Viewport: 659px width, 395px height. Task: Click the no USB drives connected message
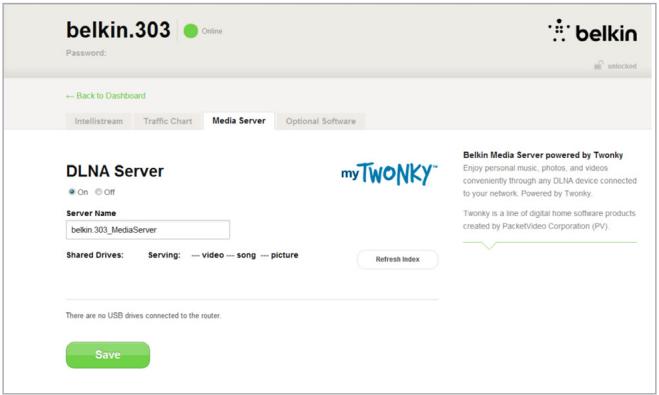tap(143, 316)
